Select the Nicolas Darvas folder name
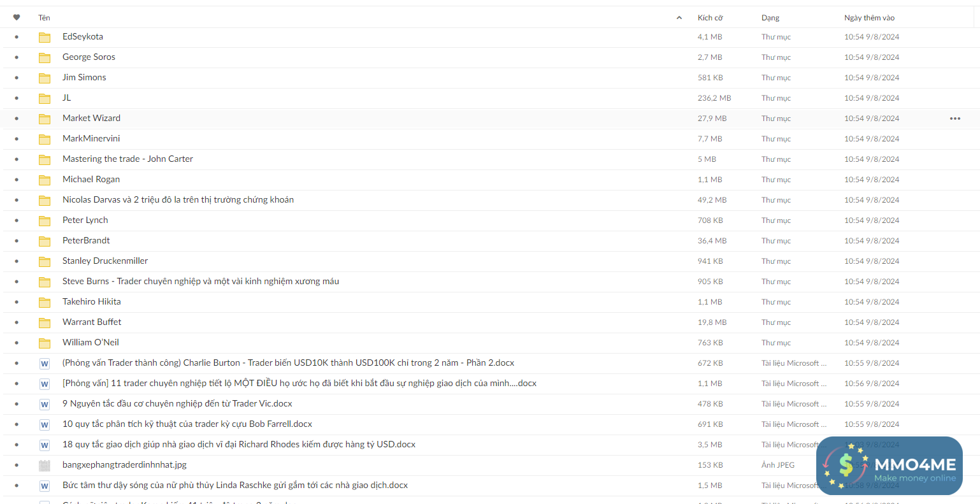Viewport: 980px width, 504px height. coord(178,200)
